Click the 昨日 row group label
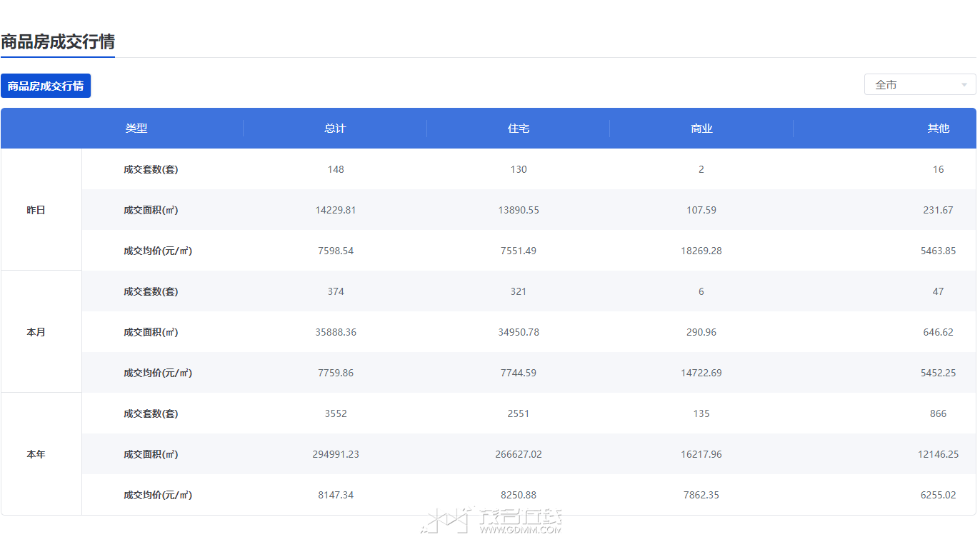 pos(36,210)
